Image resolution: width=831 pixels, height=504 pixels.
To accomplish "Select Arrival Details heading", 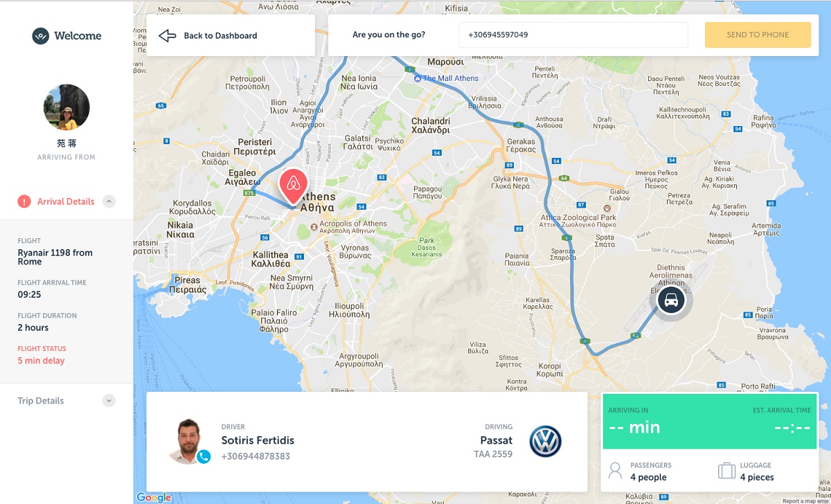I will coord(66,201).
